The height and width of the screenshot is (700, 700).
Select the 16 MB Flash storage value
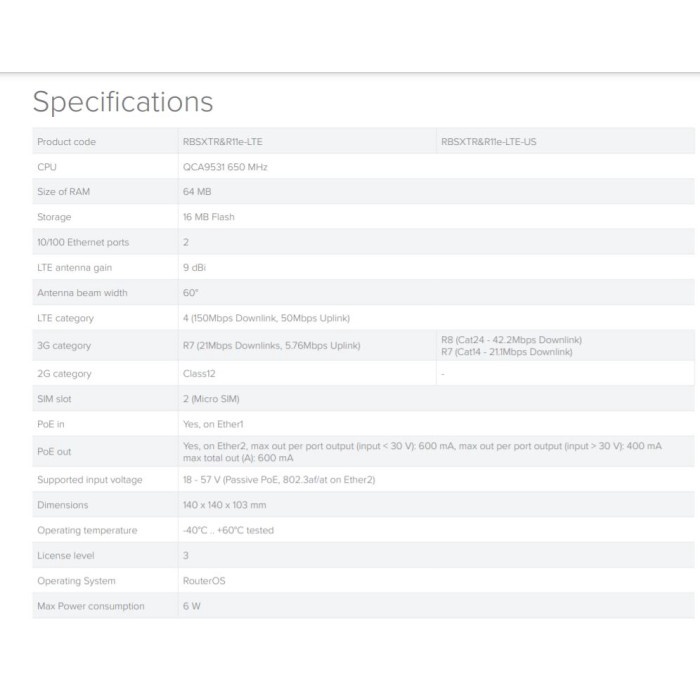coord(210,217)
